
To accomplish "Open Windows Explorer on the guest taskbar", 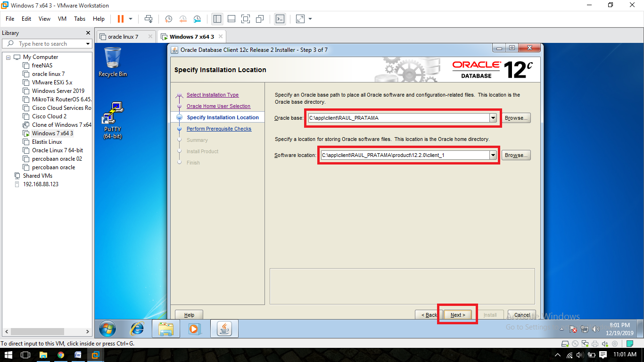I will pos(165,329).
